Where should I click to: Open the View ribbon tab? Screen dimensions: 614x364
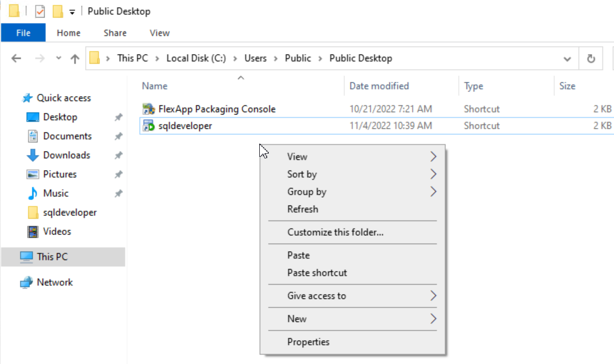[160, 33]
